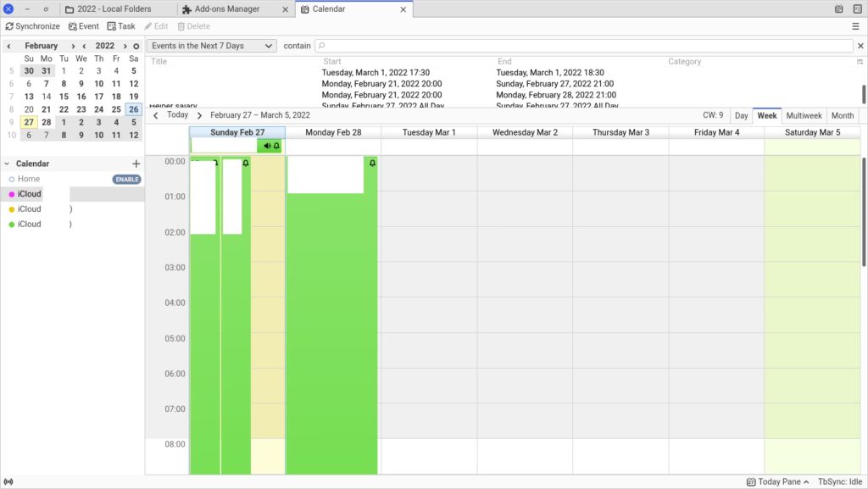Go to Today in week view

(178, 114)
